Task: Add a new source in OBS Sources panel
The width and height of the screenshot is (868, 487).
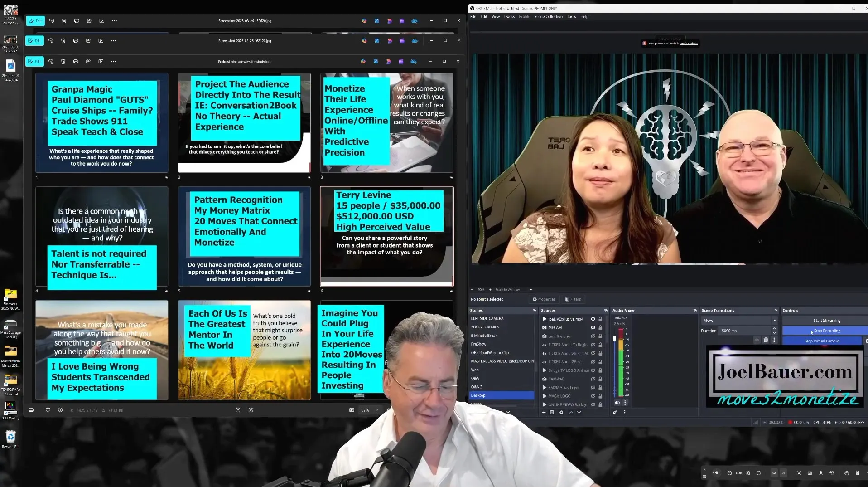Action: [x=544, y=412]
